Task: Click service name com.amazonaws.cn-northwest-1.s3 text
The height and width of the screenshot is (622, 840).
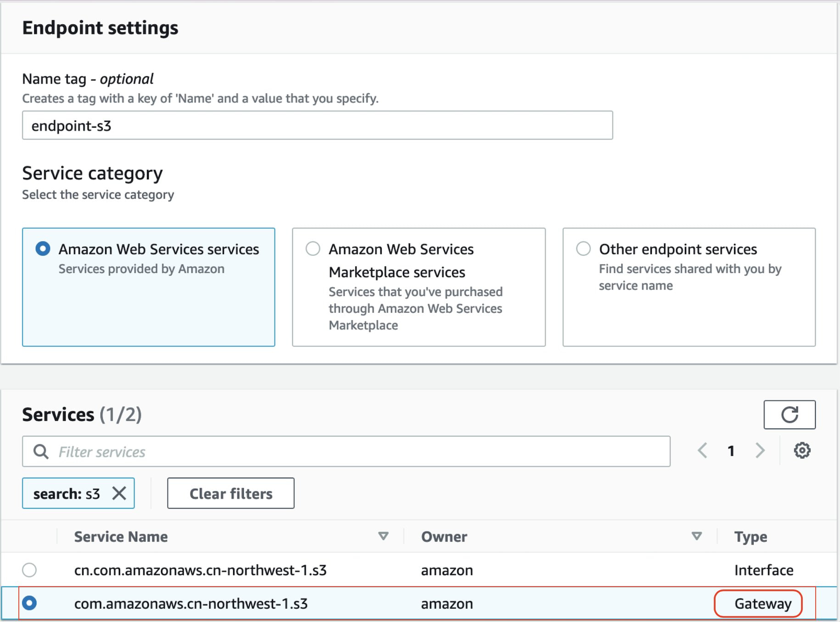Action: click(x=190, y=604)
